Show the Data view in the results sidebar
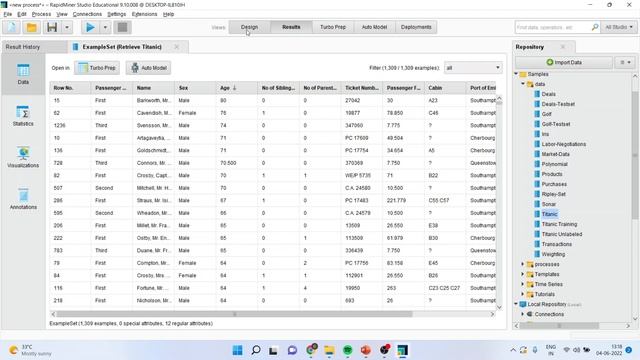Screen dimensions: 640x360 point(23,74)
